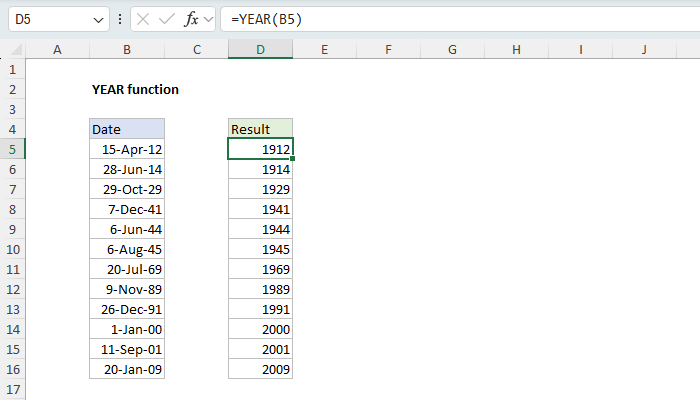This screenshot has width=700, height=400.
Task: Select column B header
Action: 127,49
